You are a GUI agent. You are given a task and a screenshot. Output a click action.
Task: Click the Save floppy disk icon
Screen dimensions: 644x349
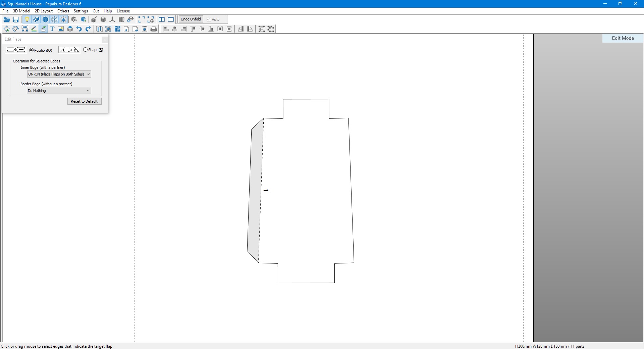(16, 19)
